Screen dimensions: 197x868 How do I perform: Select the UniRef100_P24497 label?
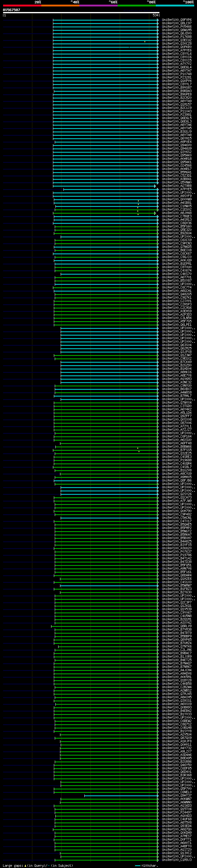point(176,812)
